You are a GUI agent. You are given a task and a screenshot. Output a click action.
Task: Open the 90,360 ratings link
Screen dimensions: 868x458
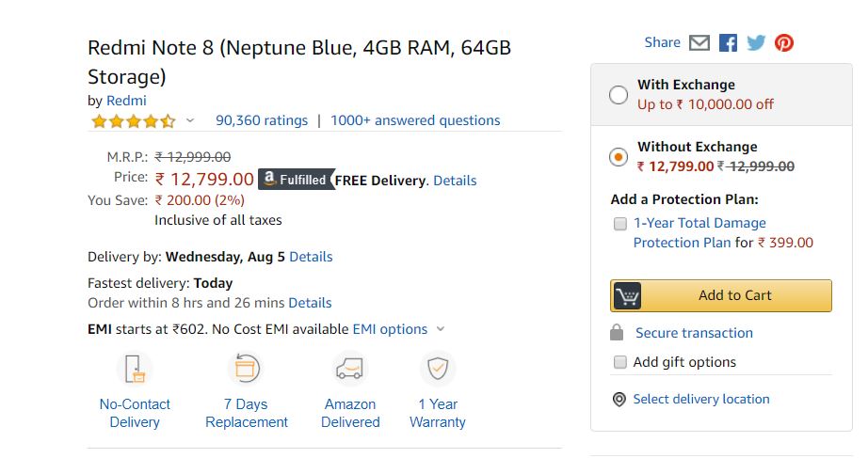pyautogui.click(x=262, y=120)
